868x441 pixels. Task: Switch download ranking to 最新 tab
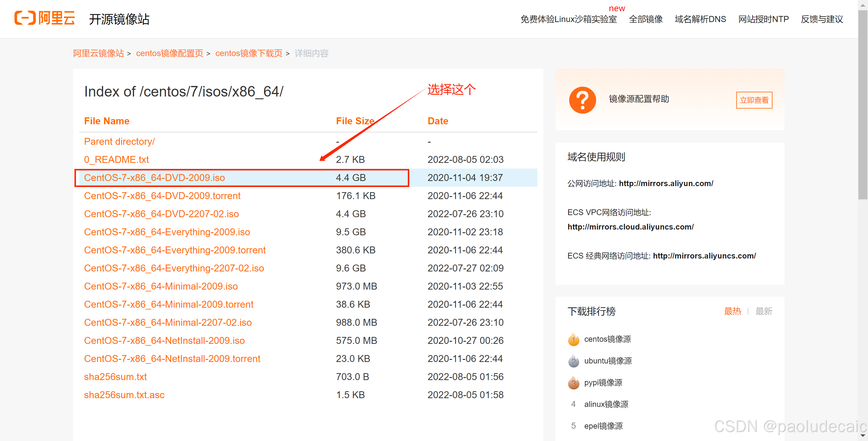[x=763, y=311]
